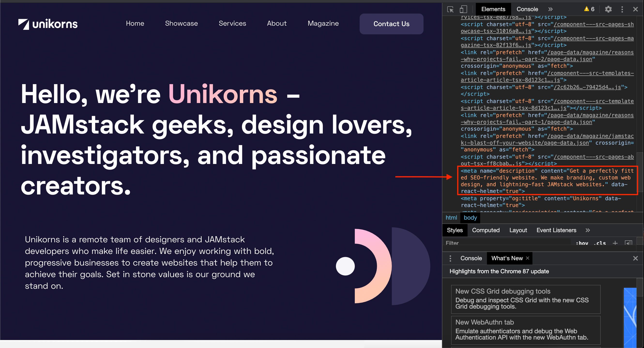Toggle the .cls class editor
Image resolution: width=644 pixels, height=348 pixels.
(600, 243)
